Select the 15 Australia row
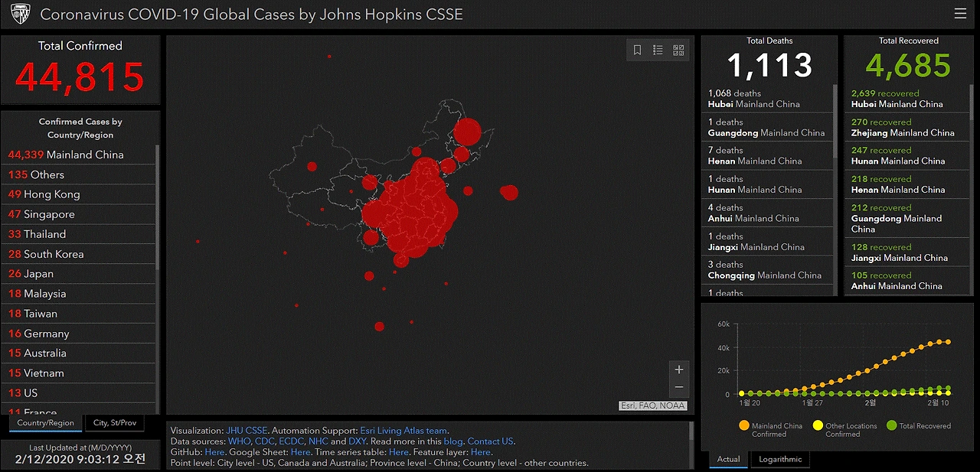This screenshot has width=980, height=472. tap(79, 353)
